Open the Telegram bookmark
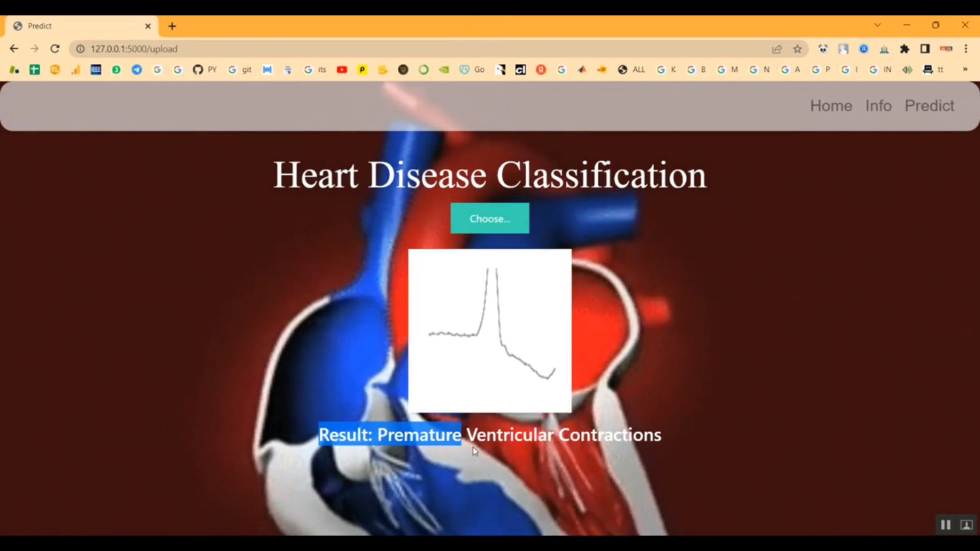The image size is (980, 551). click(137, 69)
